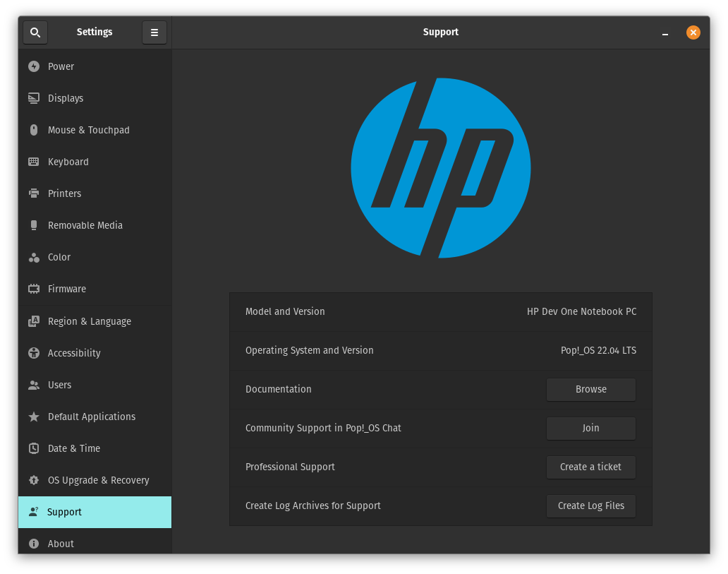The height and width of the screenshot is (574, 728).
Task: Select Users label in sidebar
Action: click(x=59, y=385)
